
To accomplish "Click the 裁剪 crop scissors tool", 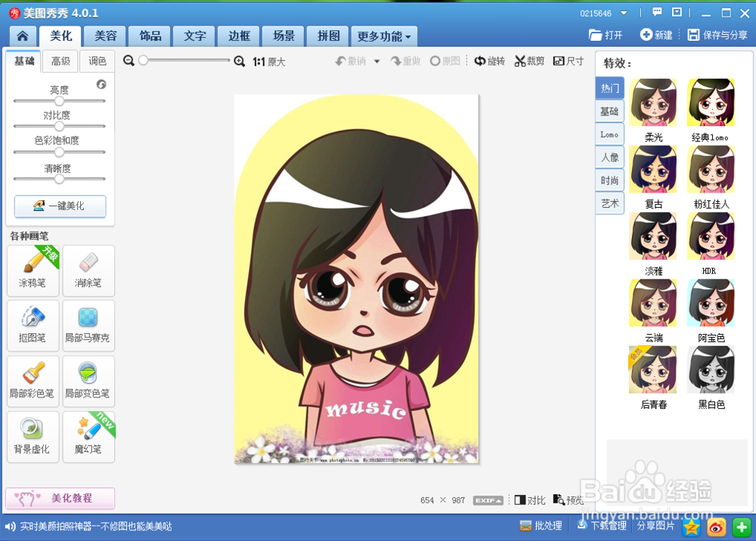I will (529, 61).
